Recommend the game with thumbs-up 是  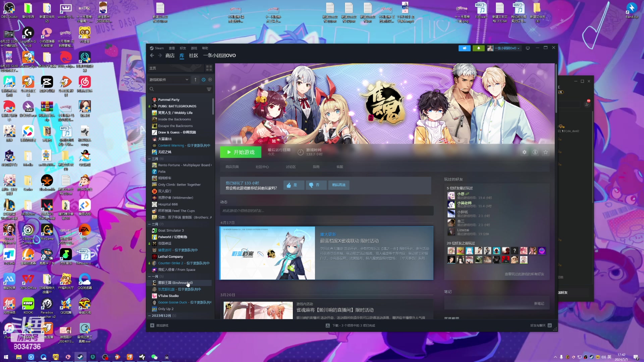[293, 185]
